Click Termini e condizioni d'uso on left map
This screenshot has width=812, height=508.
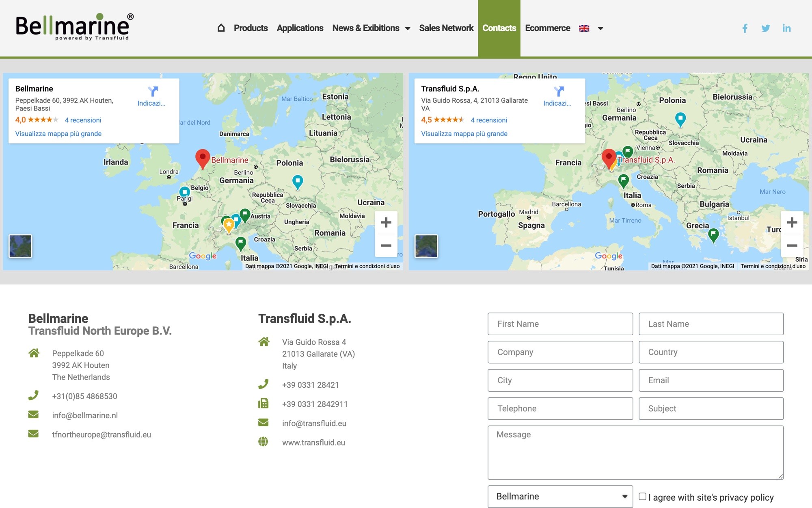(367, 266)
